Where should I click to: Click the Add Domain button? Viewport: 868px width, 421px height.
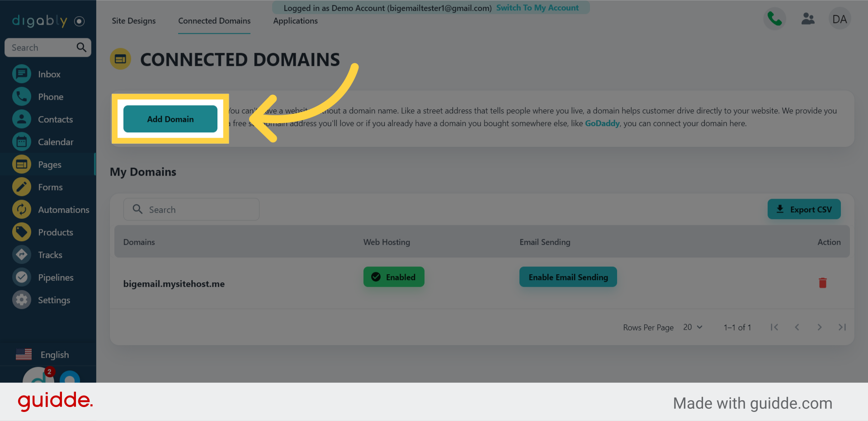[x=170, y=119]
